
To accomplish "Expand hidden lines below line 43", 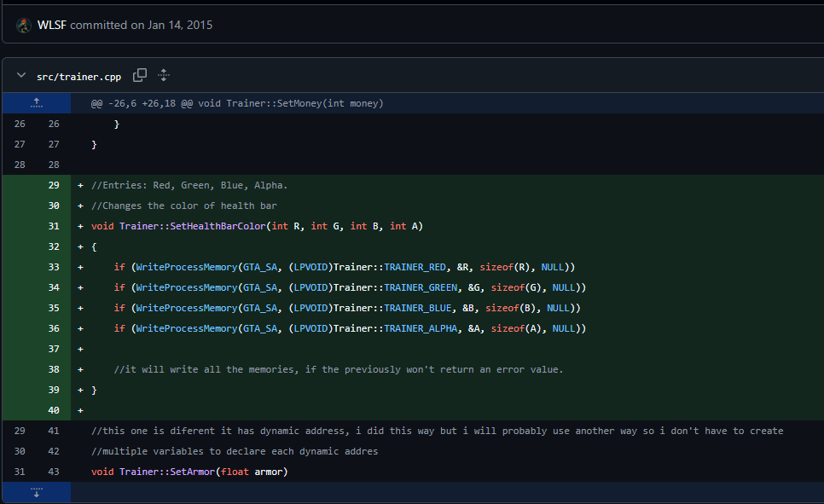I will pyautogui.click(x=37, y=492).
